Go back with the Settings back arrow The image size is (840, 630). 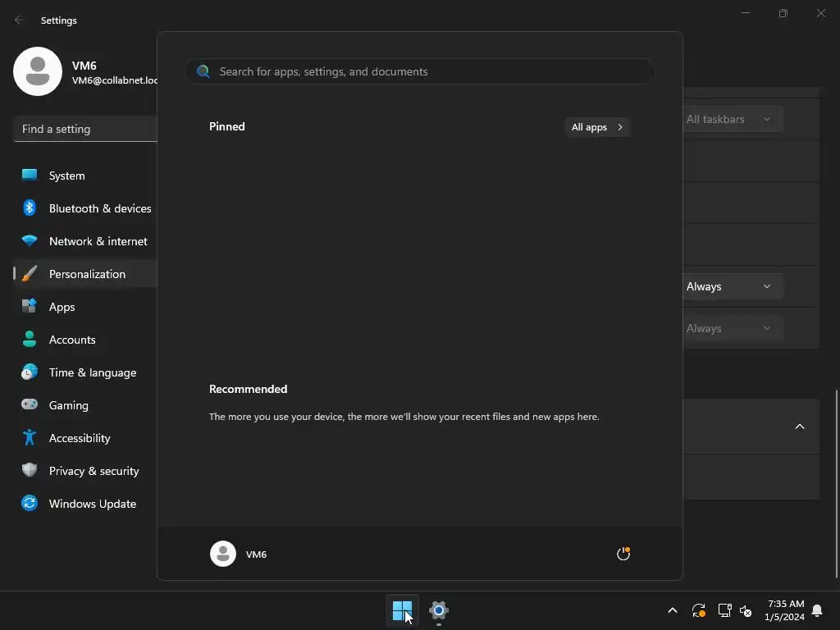click(x=19, y=20)
